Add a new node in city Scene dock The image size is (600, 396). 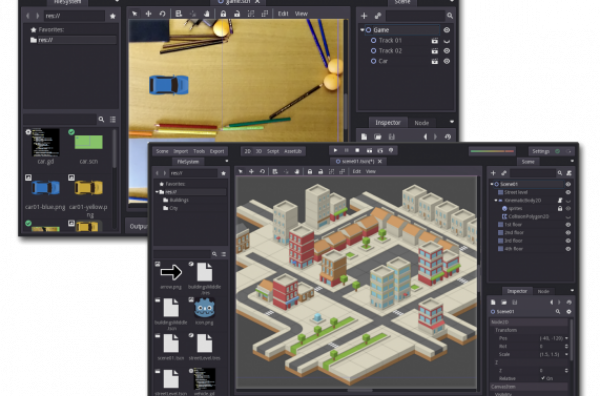tap(493, 173)
